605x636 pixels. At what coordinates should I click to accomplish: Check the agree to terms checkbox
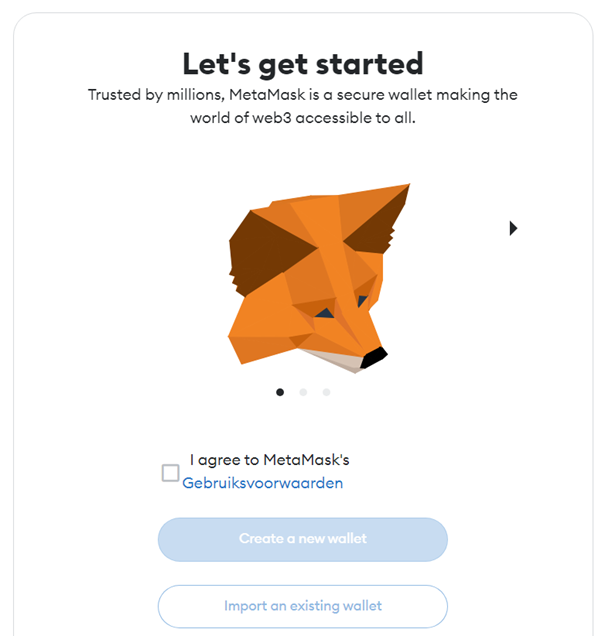coord(170,473)
